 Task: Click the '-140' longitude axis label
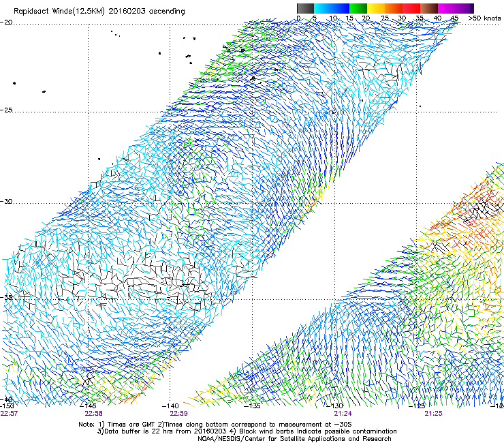tap(170, 406)
